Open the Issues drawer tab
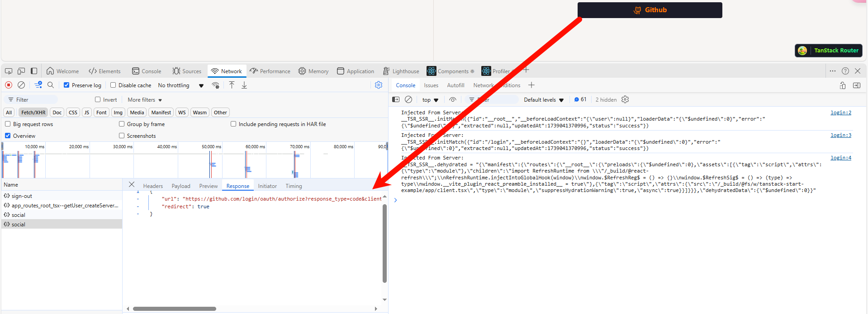The height and width of the screenshot is (314, 868). point(431,85)
